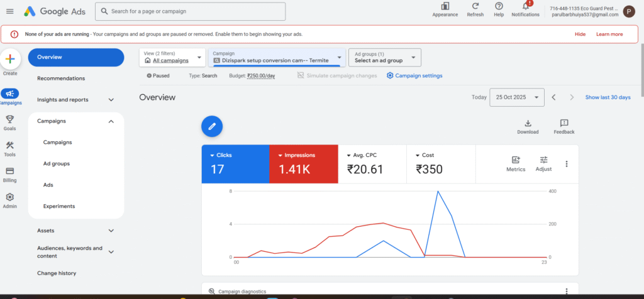The image size is (644, 299).
Task: Open the hamburger main menu
Action: (9, 11)
